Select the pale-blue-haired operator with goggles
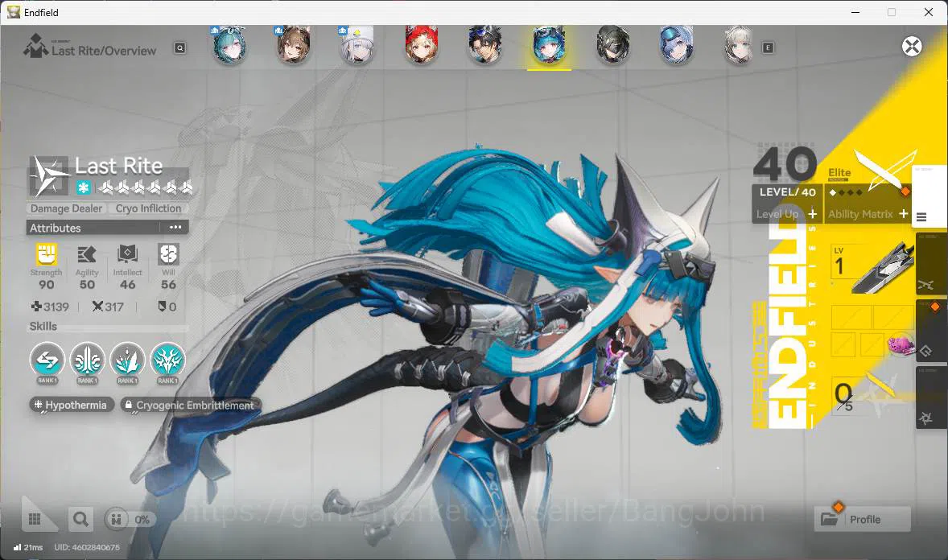Viewport: 948px width, 560px height. click(x=676, y=45)
